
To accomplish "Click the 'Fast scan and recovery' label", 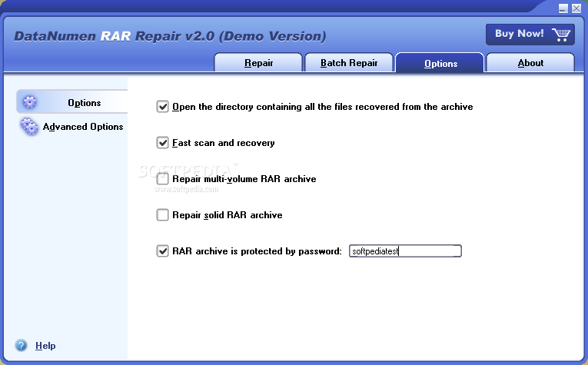I will pos(223,143).
